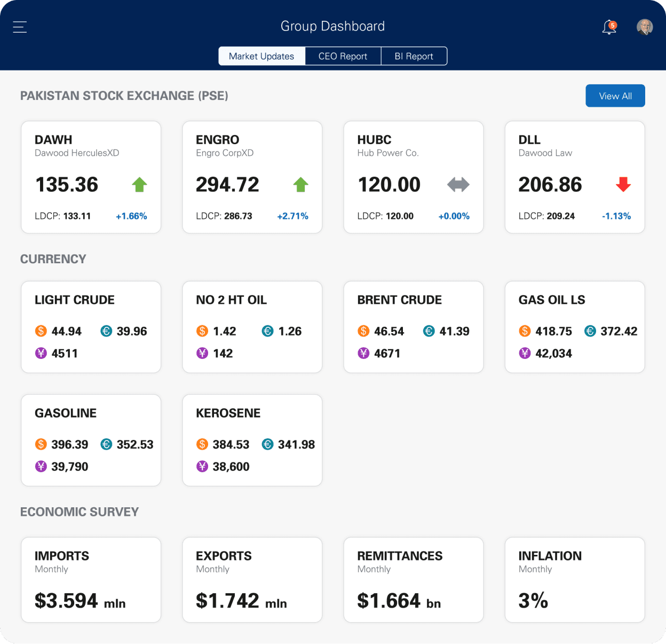Open the GAS OIL LS card title
This screenshot has width=666, height=644.
point(552,300)
